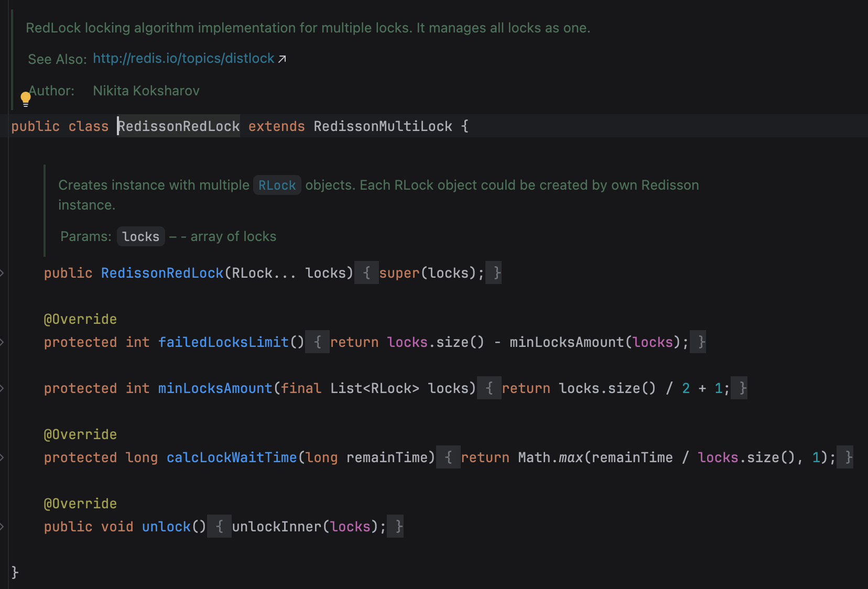Click the unlockInner method call
The height and width of the screenshot is (589, 868).
[276, 527]
